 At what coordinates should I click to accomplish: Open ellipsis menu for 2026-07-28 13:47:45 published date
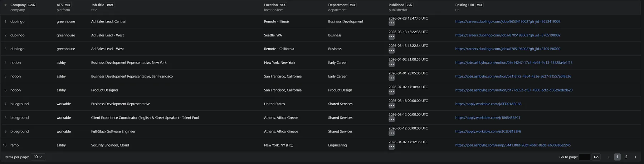(391, 23)
